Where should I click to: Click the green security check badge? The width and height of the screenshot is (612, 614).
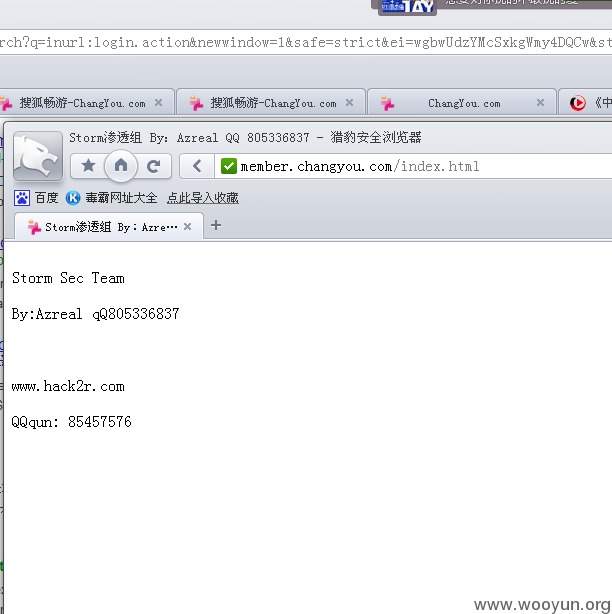click(x=229, y=166)
